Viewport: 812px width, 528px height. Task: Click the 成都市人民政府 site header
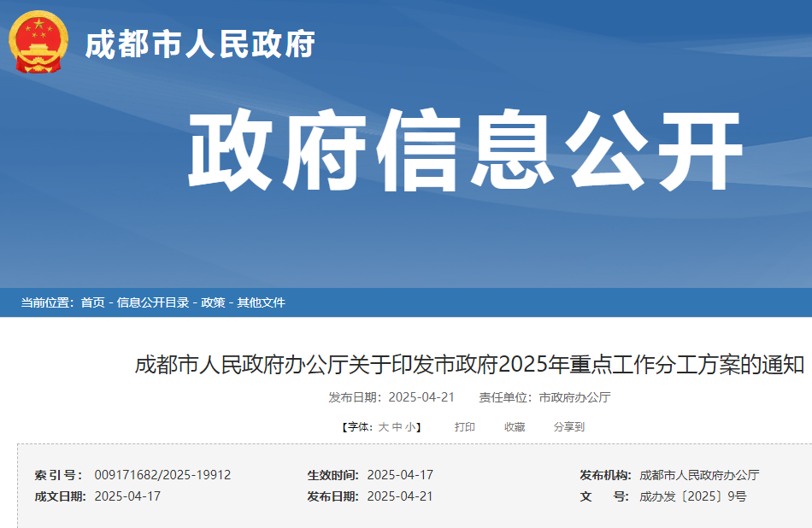coord(201,45)
